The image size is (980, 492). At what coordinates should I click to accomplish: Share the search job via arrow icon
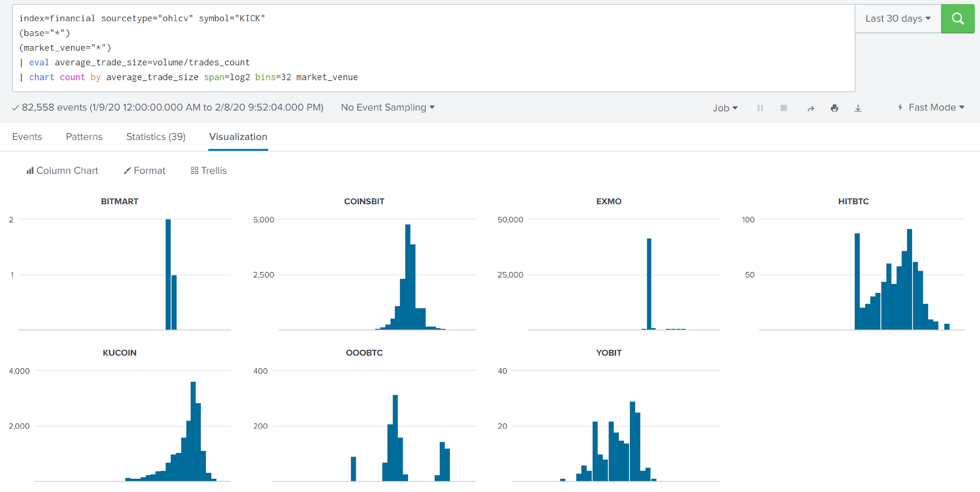pyautogui.click(x=811, y=109)
